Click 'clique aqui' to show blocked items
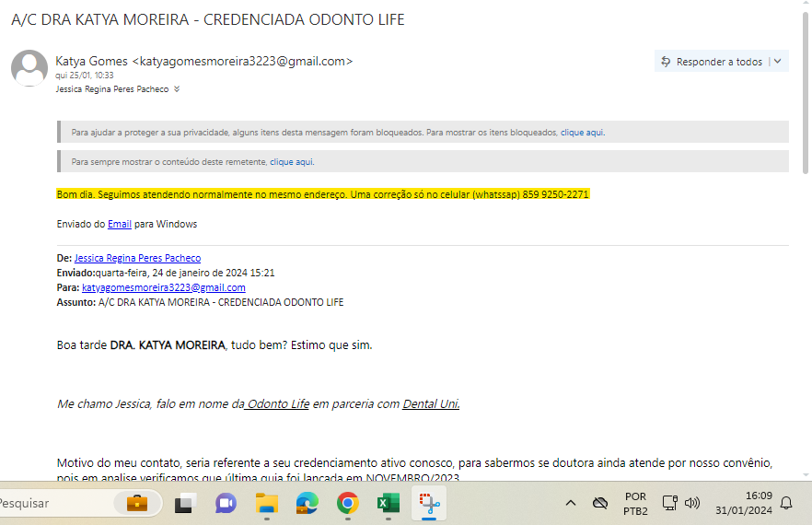This screenshot has height=525, width=812. (x=582, y=132)
